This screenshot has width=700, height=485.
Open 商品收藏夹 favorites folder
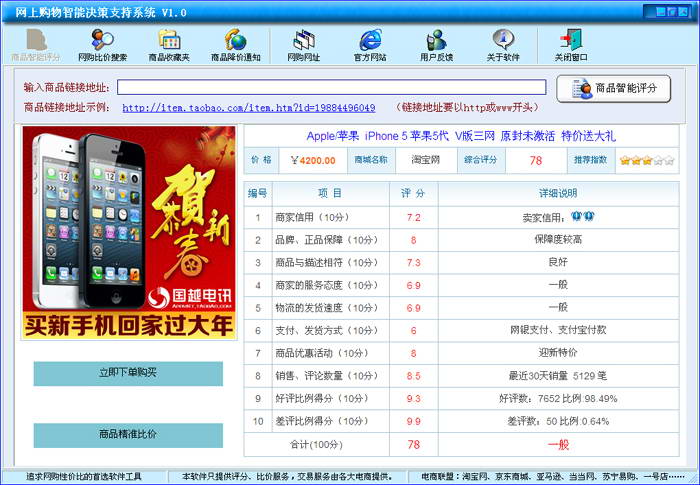169,45
